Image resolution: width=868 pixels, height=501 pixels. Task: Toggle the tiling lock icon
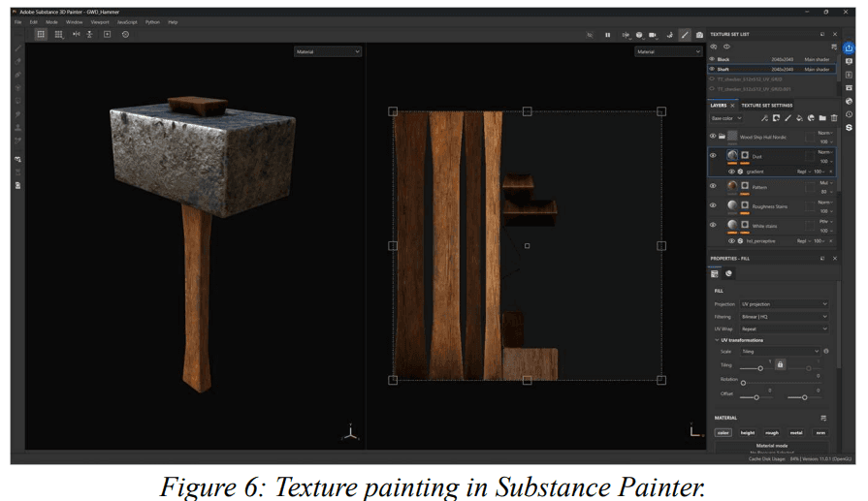[x=778, y=364]
